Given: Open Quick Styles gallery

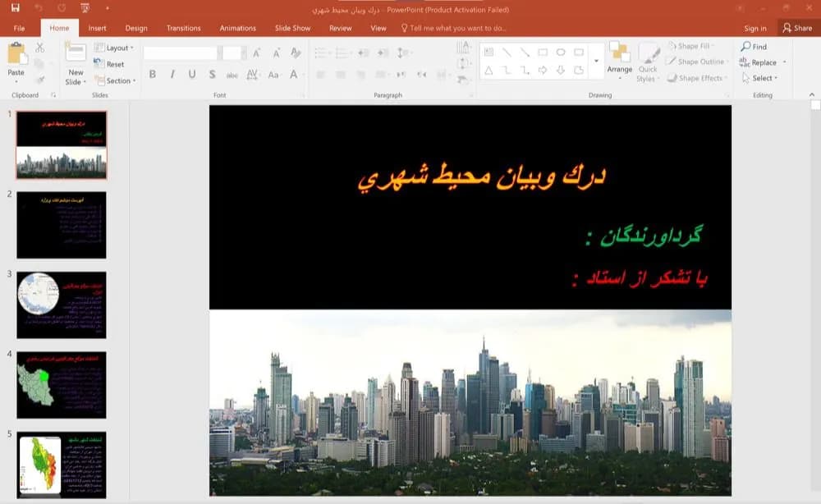Looking at the screenshot, I should [x=648, y=62].
